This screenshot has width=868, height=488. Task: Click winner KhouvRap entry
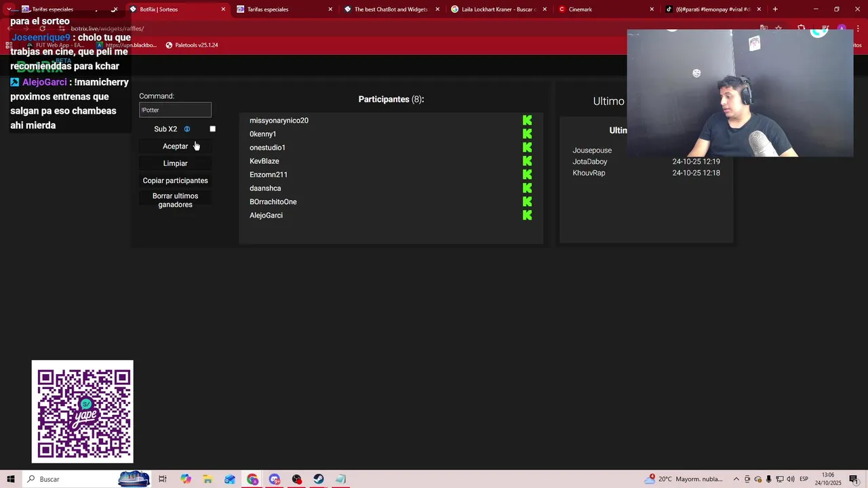coord(589,173)
